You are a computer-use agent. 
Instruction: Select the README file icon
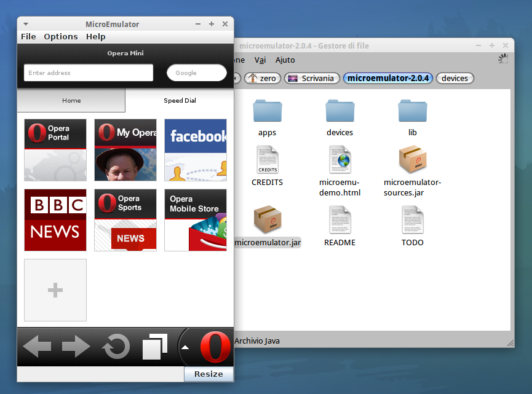click(x=340, y=219)
